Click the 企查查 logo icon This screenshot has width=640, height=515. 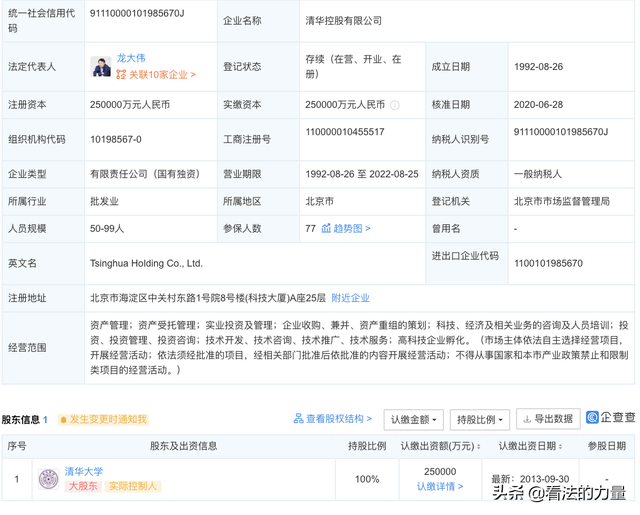592,417
